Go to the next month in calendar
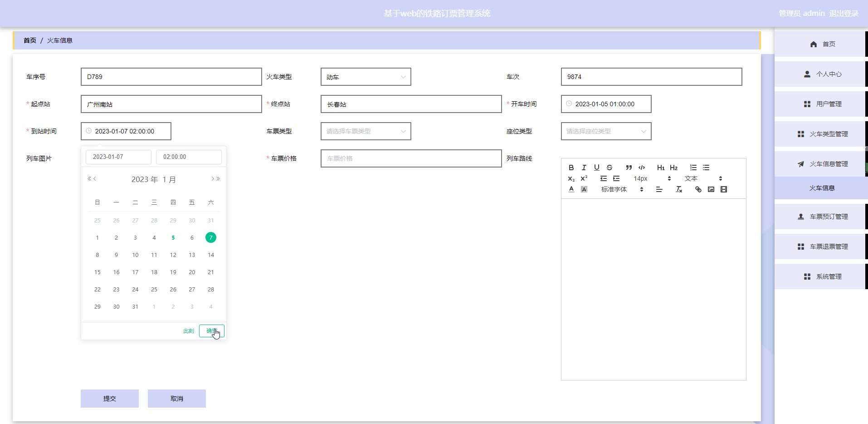The height and width of the screenshot is (424, 868). click(213, 179)
